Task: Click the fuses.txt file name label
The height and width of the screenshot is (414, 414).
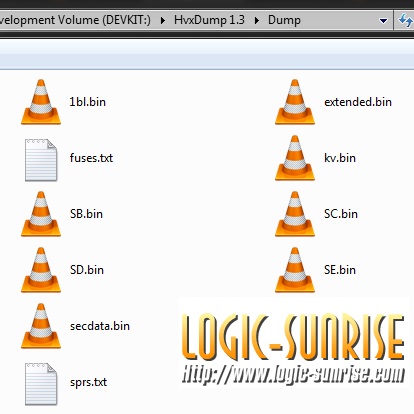Action: 91,158
